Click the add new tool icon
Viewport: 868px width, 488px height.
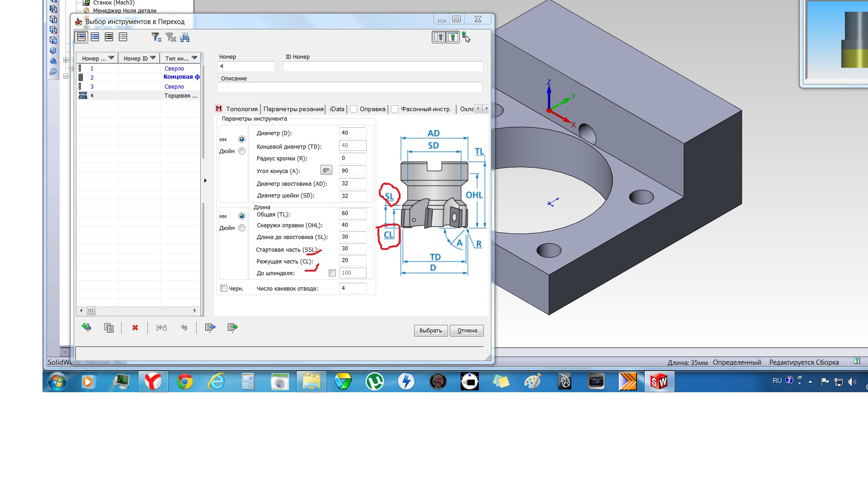pos(86,328)
